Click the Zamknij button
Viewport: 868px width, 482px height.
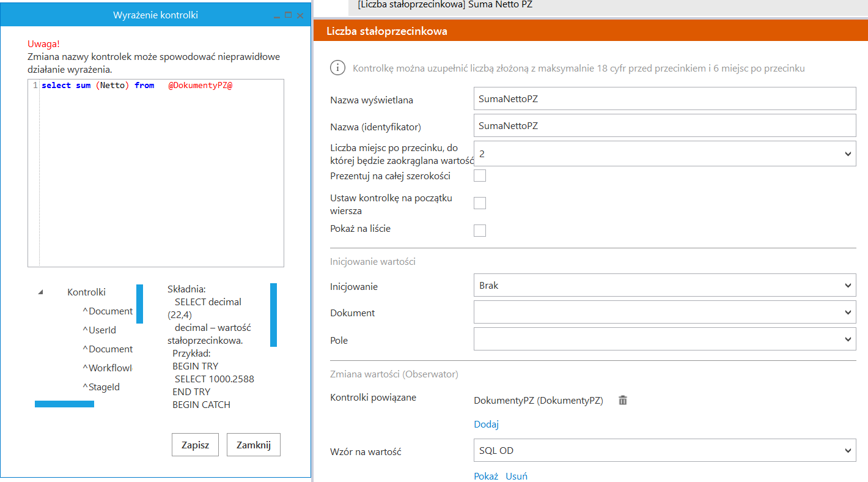(x=253, y=445)
